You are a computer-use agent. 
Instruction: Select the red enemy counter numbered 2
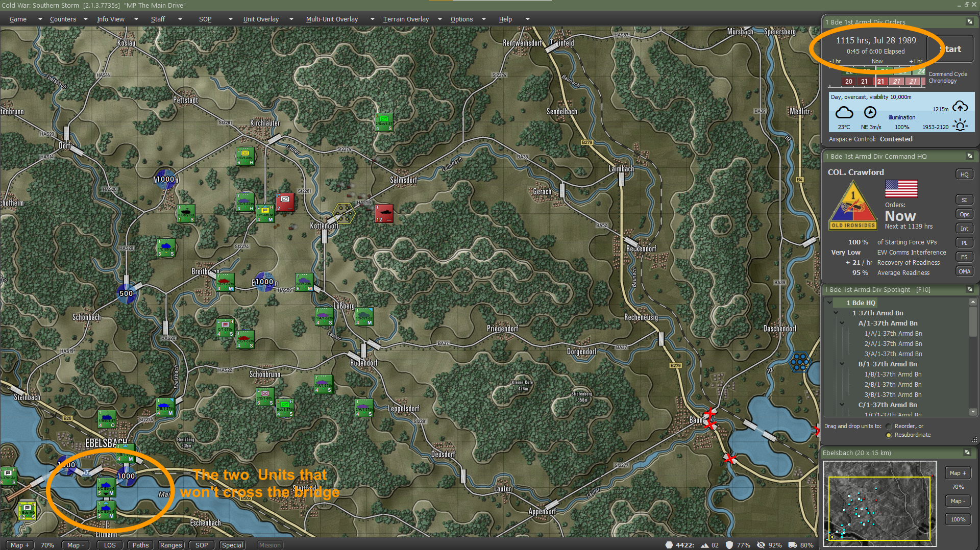(x=285, y=203)
